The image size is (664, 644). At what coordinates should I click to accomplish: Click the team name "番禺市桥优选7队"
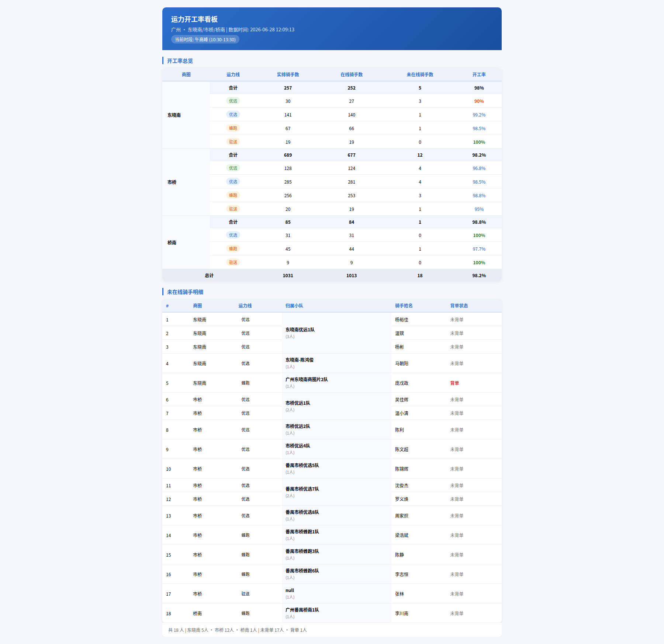tap(302, 489)
